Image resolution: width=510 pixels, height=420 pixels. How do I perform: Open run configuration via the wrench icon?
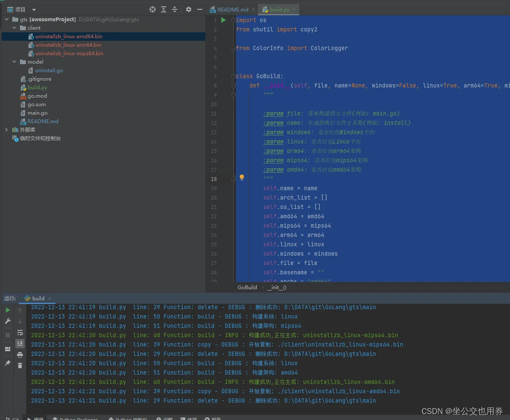click(8, 321)
